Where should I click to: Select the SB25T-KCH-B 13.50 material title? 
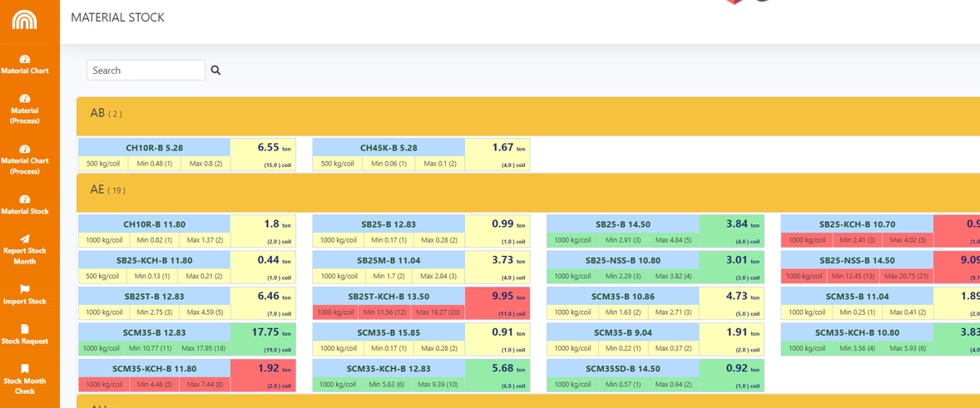pyautogui.click(x=389, y=297)
